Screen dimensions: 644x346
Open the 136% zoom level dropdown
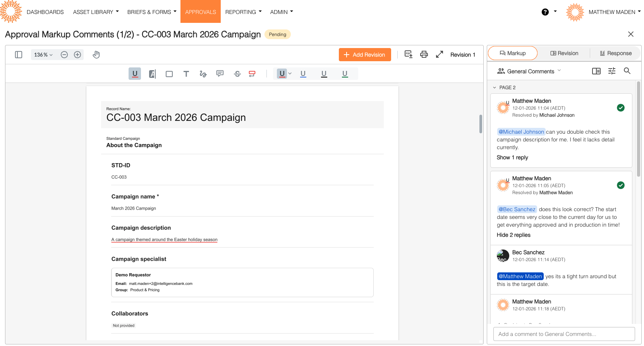pos(43,55)
